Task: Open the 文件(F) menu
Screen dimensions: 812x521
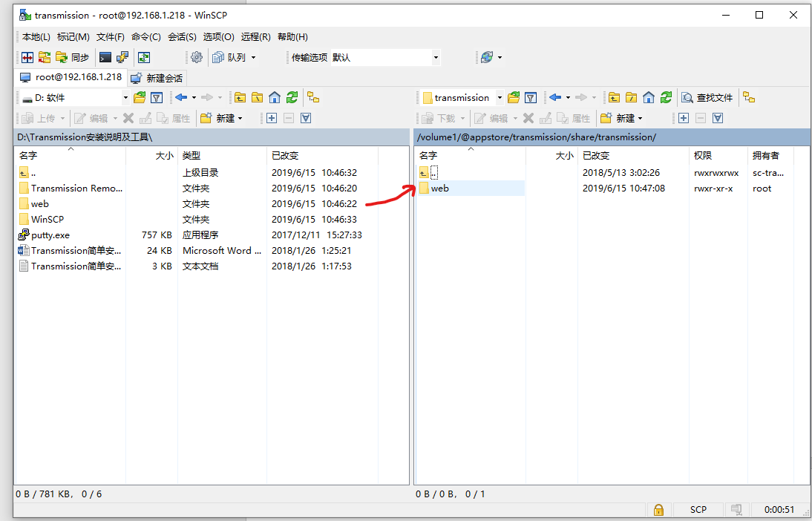Action: 111,37
